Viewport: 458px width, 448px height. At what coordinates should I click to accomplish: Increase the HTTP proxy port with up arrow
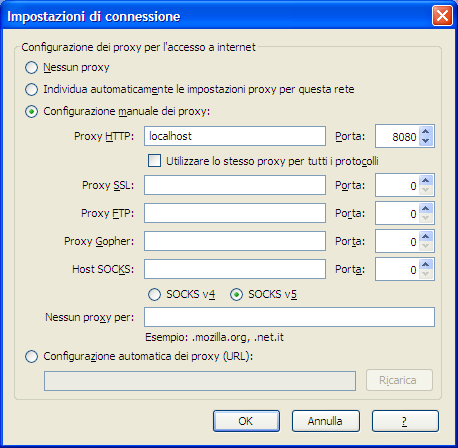(x=426, y=132)
